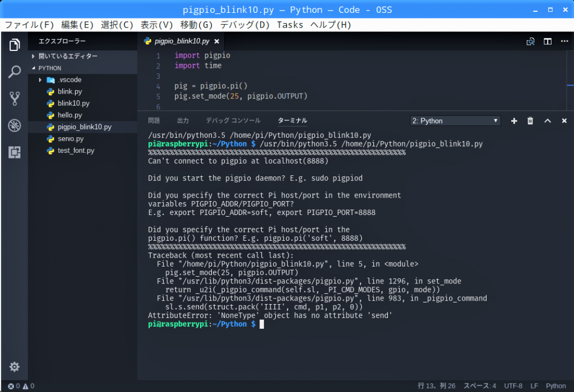The image size is (574, 392).
Task: Close the pigpio_blink10.py editor tab
Action: tap(217, 41)
